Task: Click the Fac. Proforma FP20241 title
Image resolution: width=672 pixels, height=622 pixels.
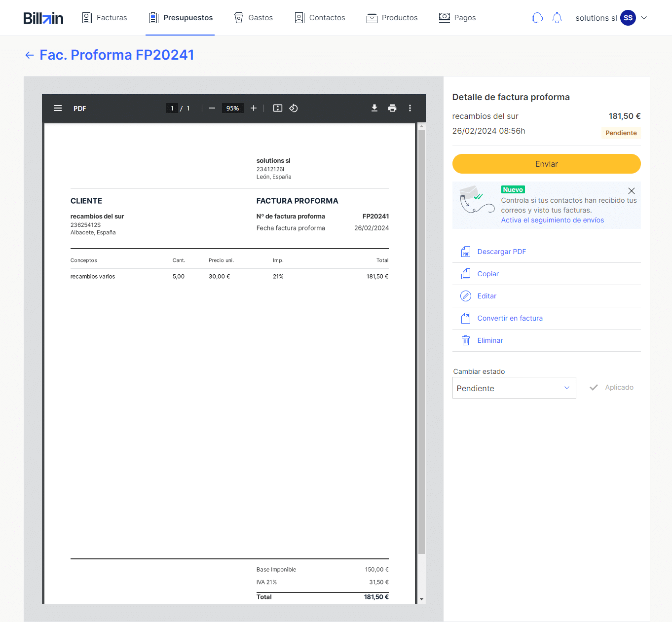Action: 117,55
